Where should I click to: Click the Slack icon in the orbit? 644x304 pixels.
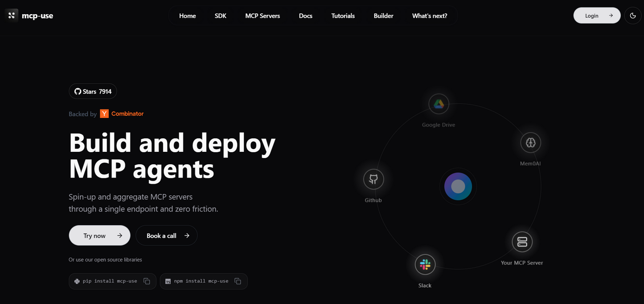click(425, 265)
